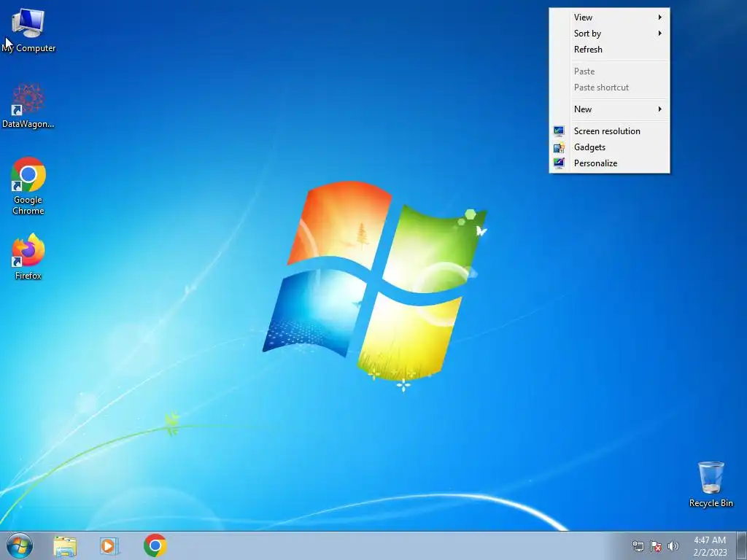Choose Gadgets from the context menu
Viewport: 747px width, 560px height.
point(609,147)
